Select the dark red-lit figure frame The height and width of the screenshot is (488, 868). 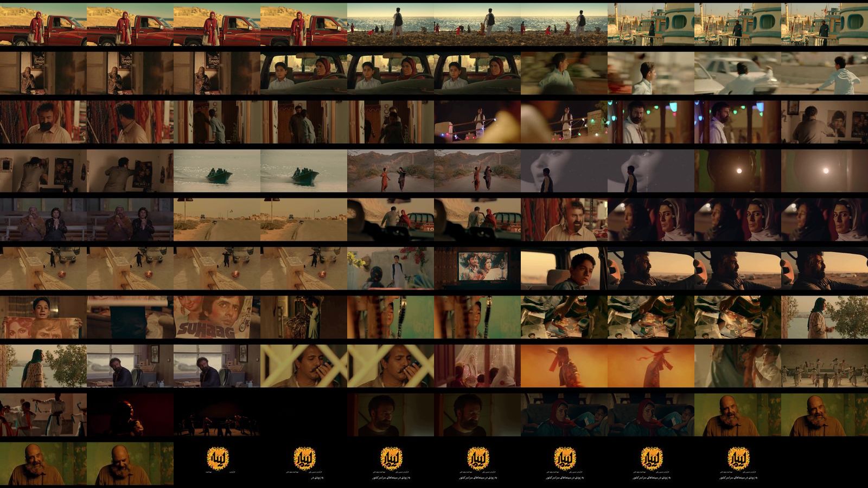point(130,415)
